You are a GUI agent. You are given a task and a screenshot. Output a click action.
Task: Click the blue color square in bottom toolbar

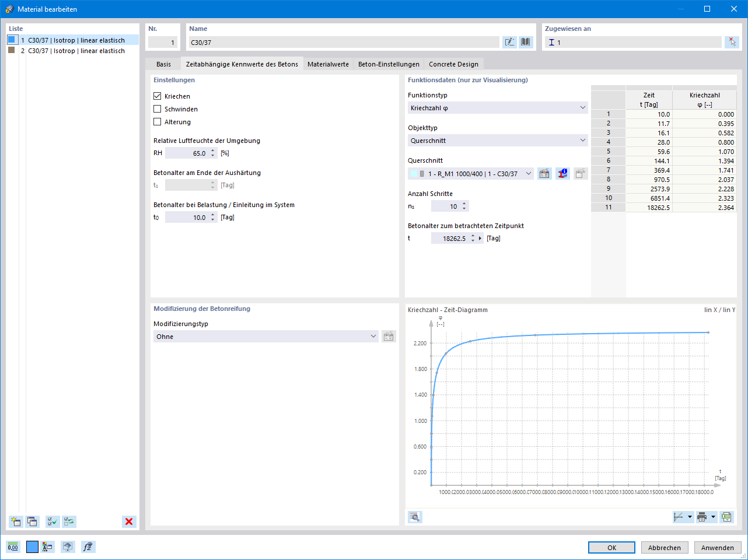[x=32, y=547]
